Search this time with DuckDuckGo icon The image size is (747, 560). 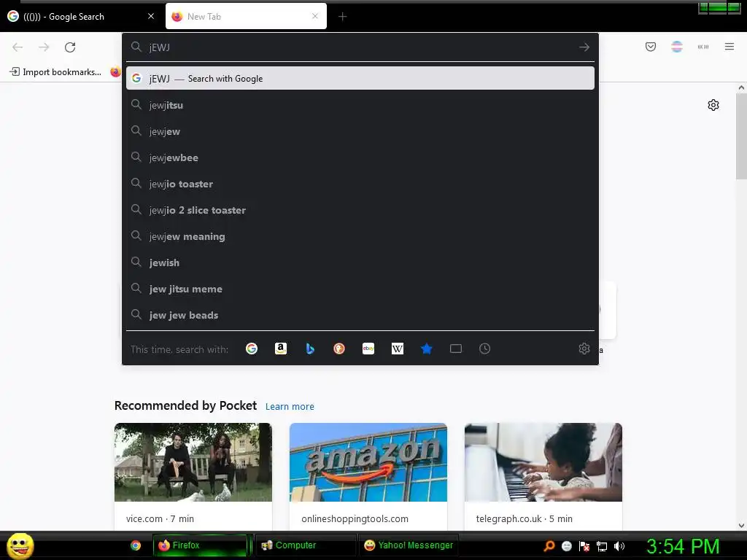pos(338,349)
